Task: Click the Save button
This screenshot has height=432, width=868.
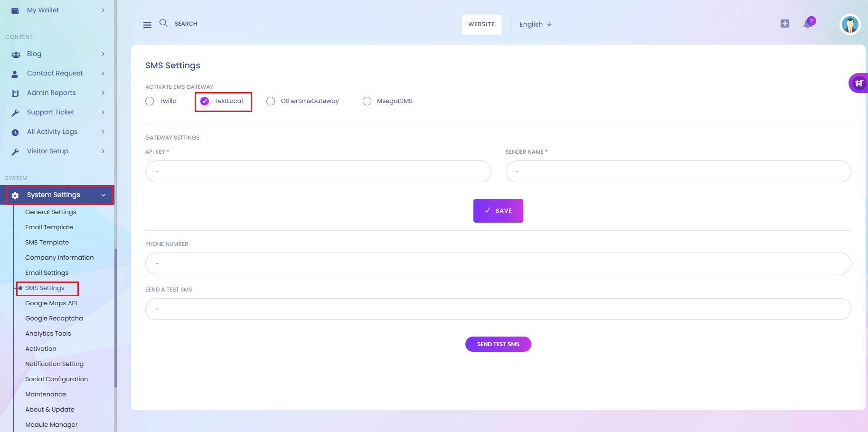Action: click(x=498, y=211)
